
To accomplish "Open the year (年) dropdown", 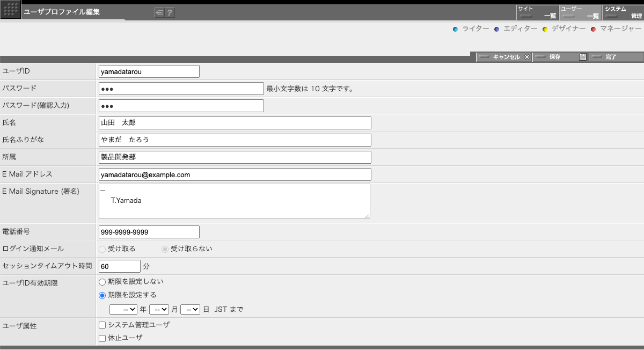I will coord(124,309).
